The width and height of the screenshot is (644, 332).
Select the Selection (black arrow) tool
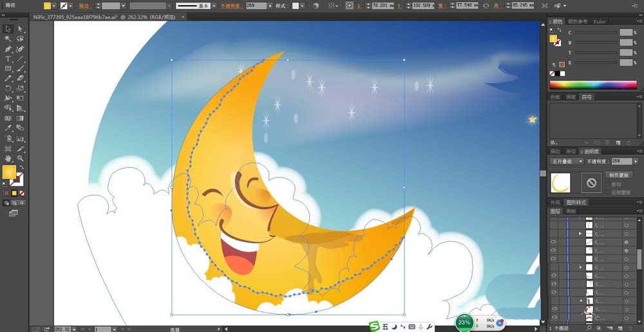(x=8, y=29)
